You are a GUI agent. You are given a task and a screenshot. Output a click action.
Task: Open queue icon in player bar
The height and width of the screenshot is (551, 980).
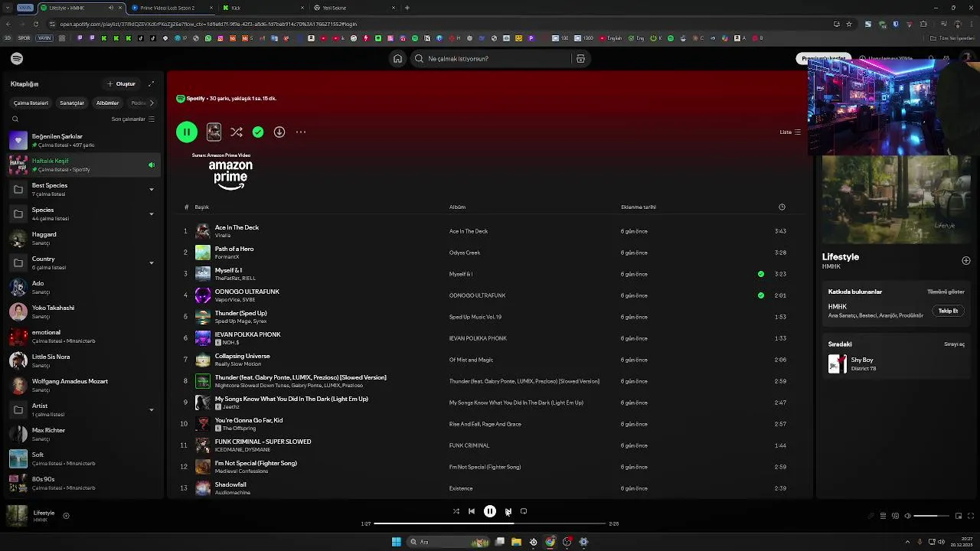tap(883, 516)
